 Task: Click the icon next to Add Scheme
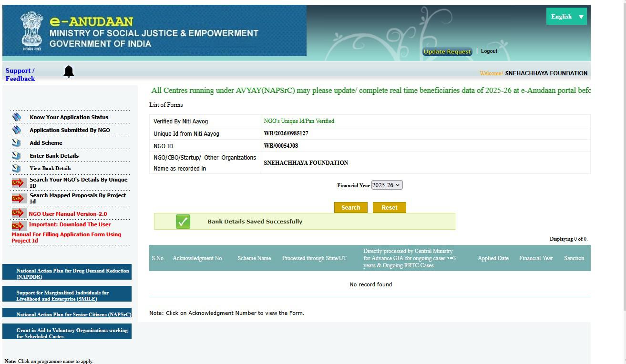[x=17, y=142]
